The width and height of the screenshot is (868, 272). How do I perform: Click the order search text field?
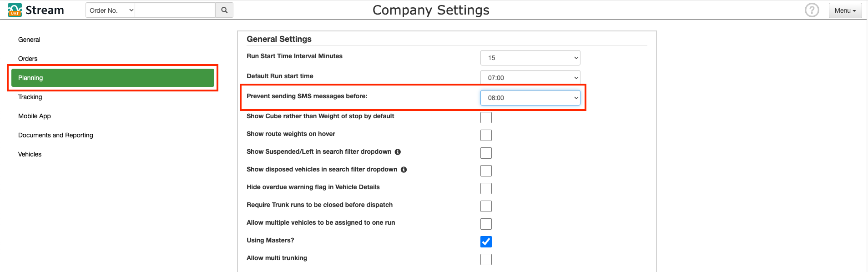point(175,10)
